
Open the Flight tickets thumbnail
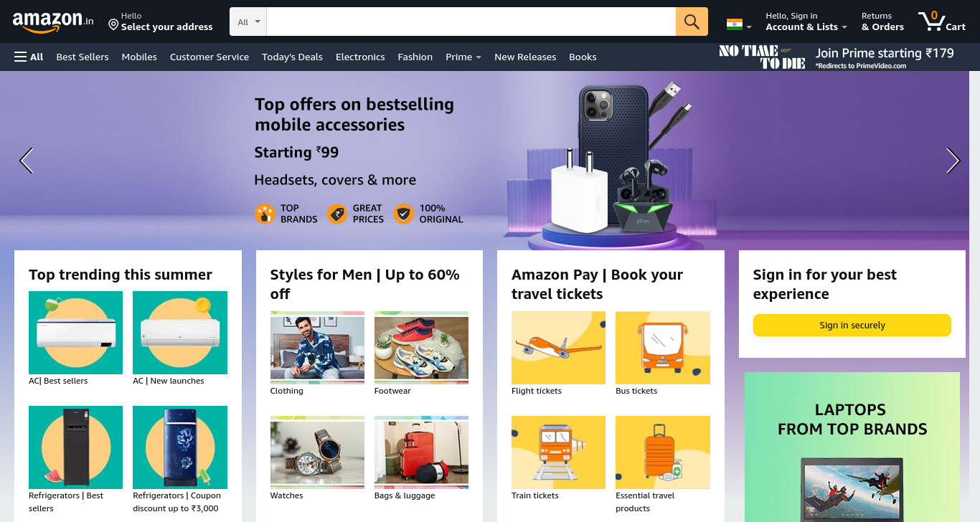tap(558, 348)
